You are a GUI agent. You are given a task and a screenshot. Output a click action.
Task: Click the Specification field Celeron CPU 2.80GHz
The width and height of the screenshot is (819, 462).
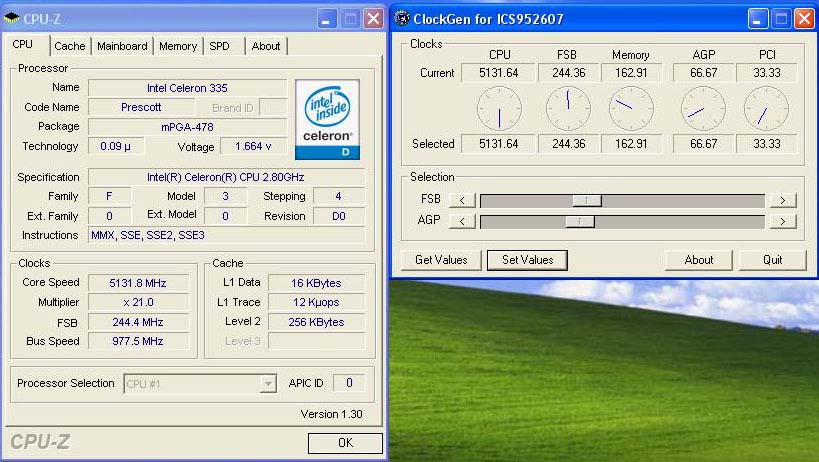226,177
